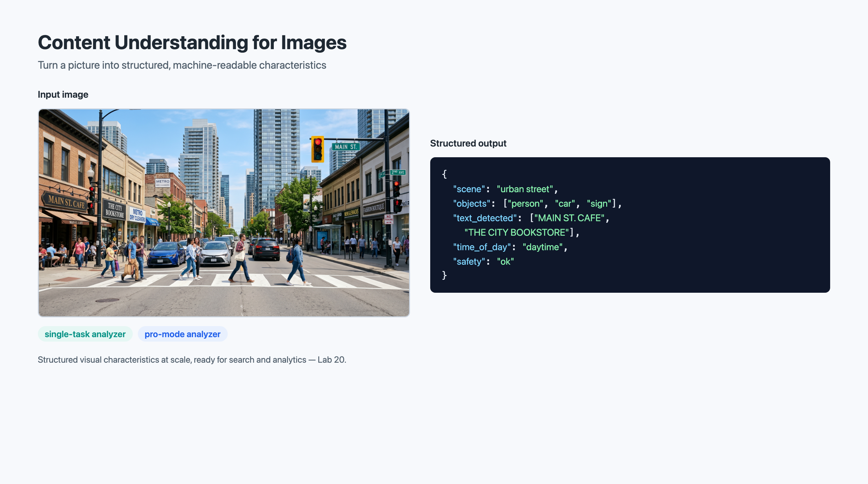Click the yellow traffic light in photo

[x=317, y=149]
